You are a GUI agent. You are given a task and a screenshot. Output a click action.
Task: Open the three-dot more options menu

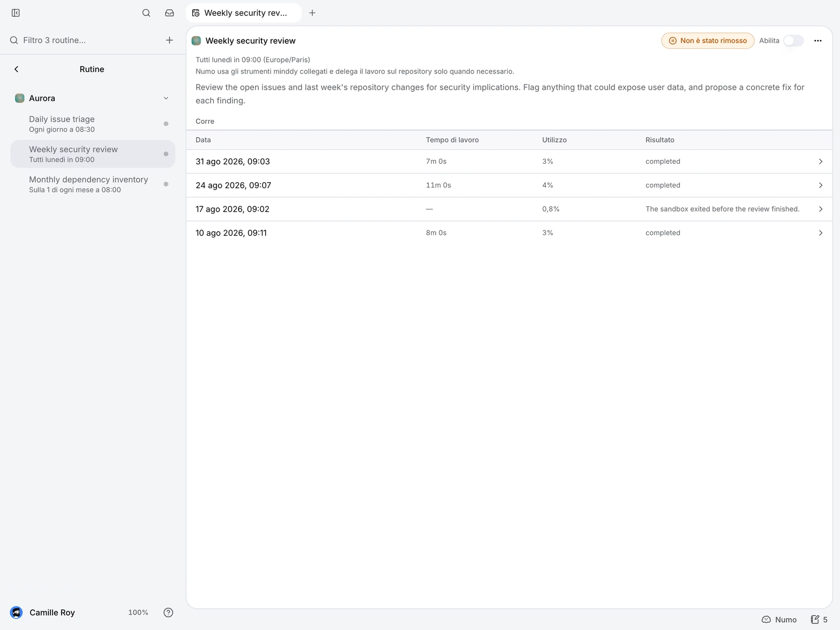pos(818,40)
